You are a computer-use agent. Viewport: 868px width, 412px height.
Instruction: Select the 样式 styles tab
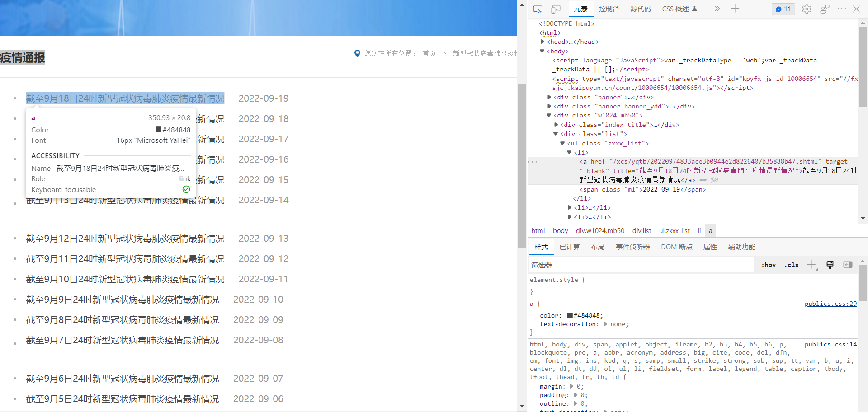541,247
